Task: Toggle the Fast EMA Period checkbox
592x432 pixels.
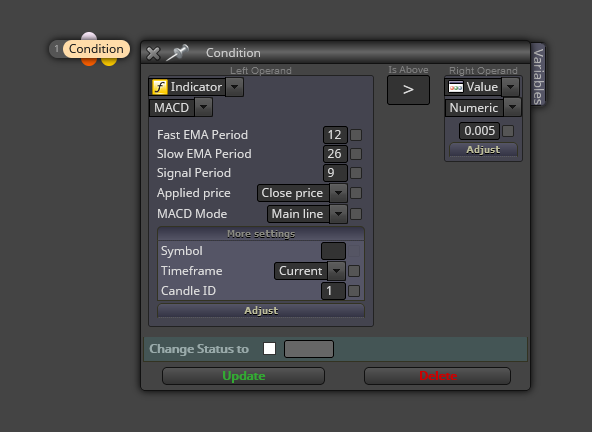Action: point(356,135)
